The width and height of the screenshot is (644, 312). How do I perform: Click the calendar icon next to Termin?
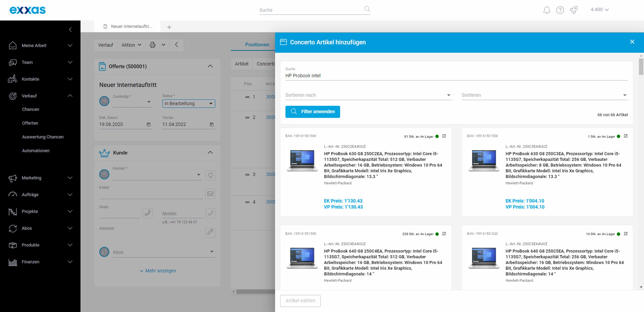tap(211, 124)
